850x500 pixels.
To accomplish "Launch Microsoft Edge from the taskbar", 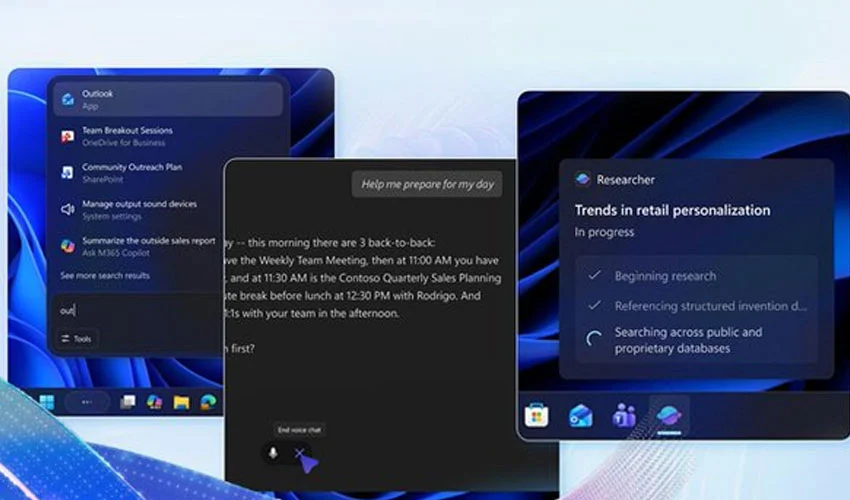I will tap(208, 402).
